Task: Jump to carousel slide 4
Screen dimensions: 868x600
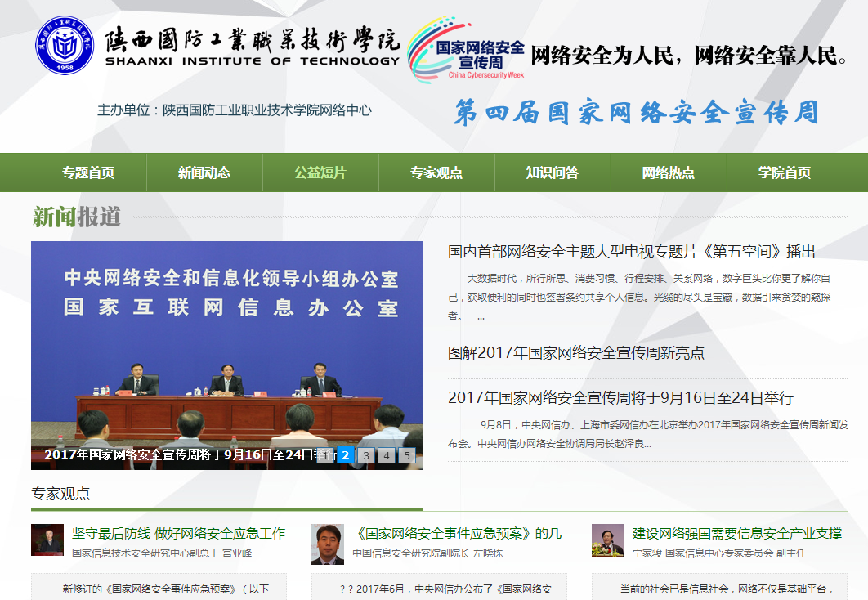Action: pyautogui.click(x=387, y=455)
